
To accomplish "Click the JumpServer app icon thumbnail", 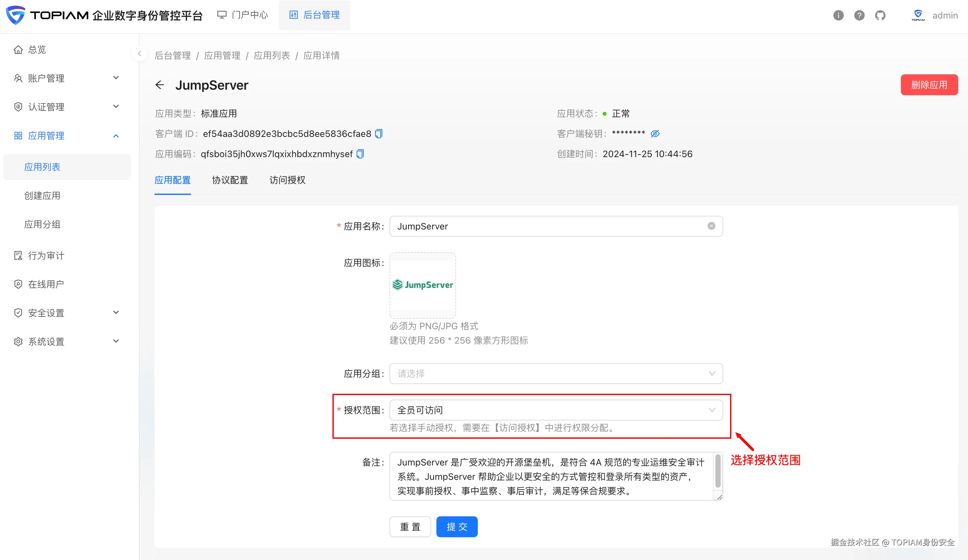I will pos(422,285).
